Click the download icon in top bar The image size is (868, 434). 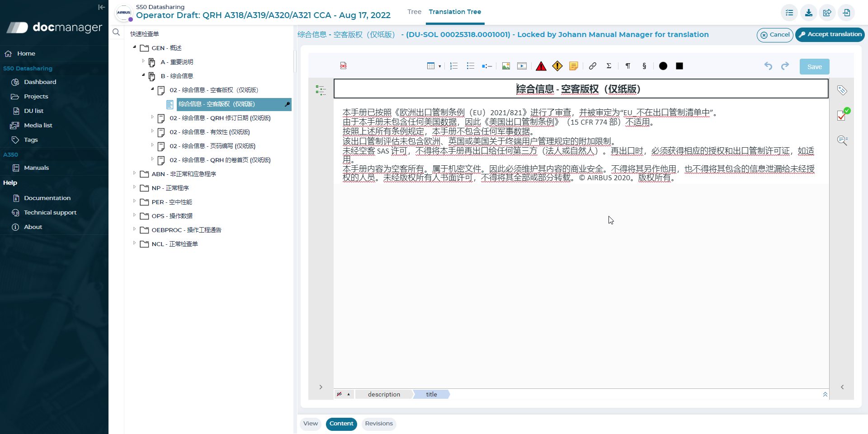pyautogui.click(x=808, y=13)
